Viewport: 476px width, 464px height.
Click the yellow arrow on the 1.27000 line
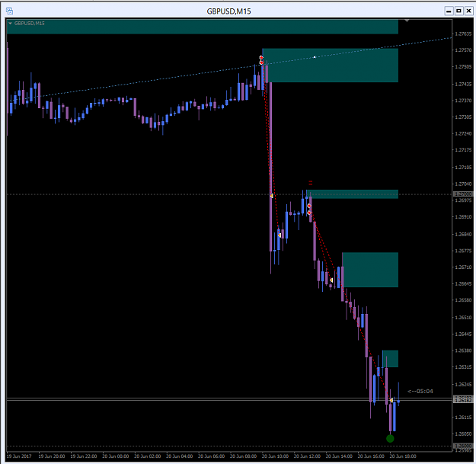271,196
